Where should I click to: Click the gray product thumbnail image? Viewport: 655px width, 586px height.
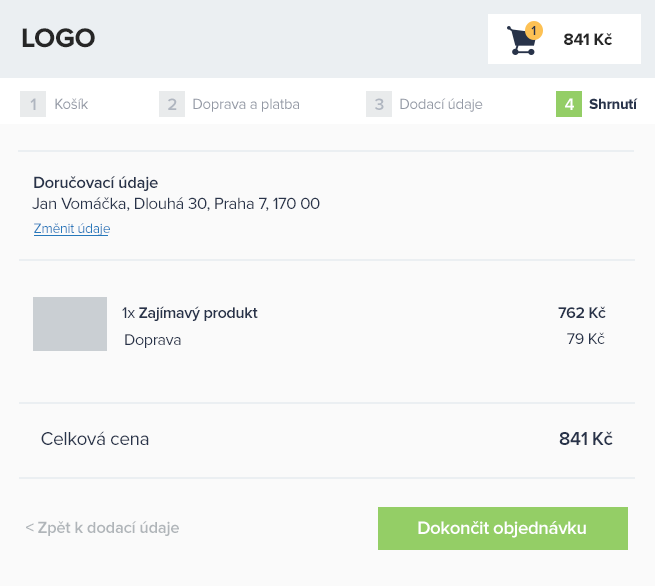point(70,324)
